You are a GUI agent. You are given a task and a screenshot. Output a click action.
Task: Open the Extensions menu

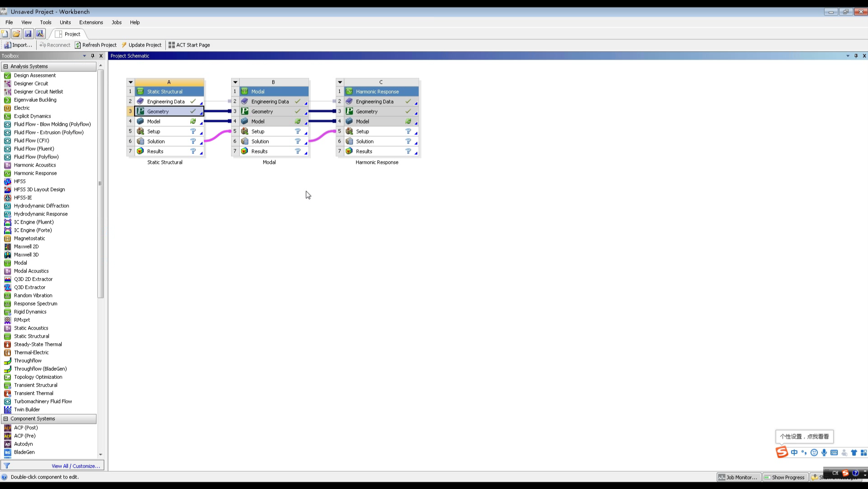click(91, 22)
